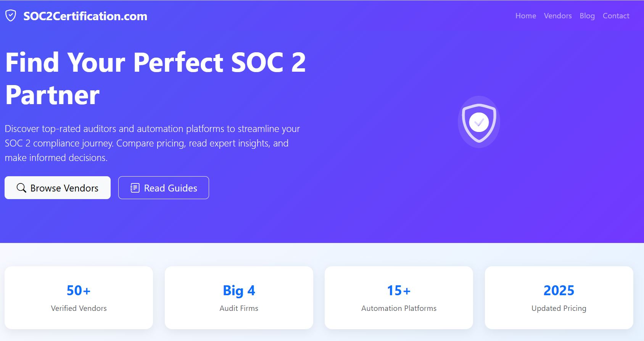644x341 pixels.
Task: Open the Vendors nav link
Action: point(557,16)
